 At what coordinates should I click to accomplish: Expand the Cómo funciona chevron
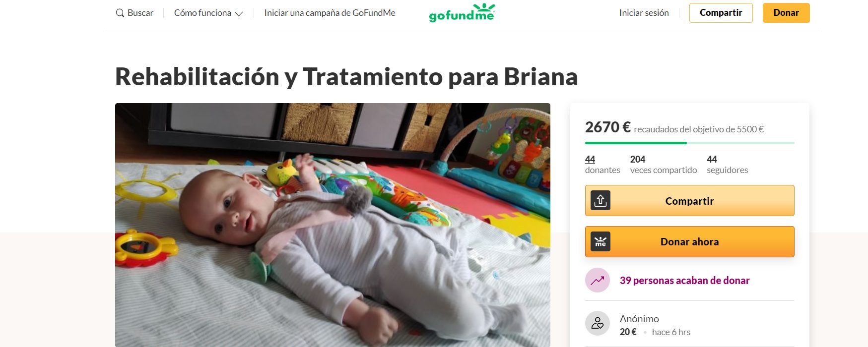pyautogui.click(x=239, y=14)
